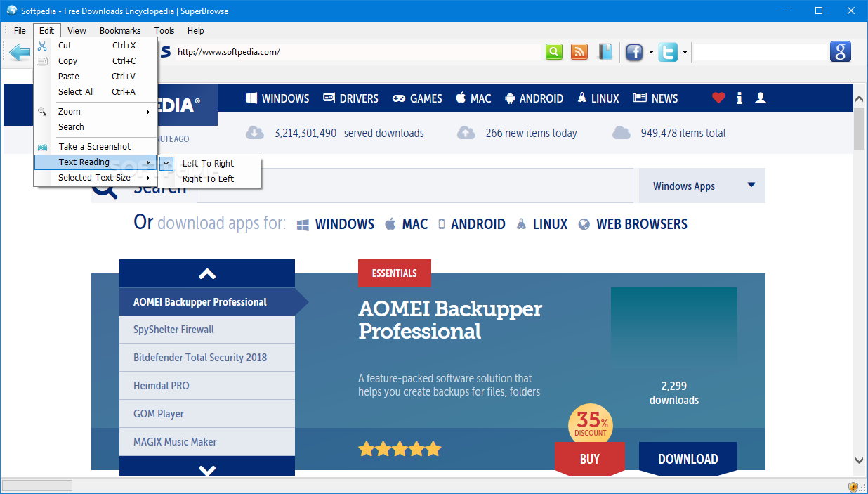Click the green search icon in toolbar
This screenshot has height=494, width=868.
click(554, 51)
